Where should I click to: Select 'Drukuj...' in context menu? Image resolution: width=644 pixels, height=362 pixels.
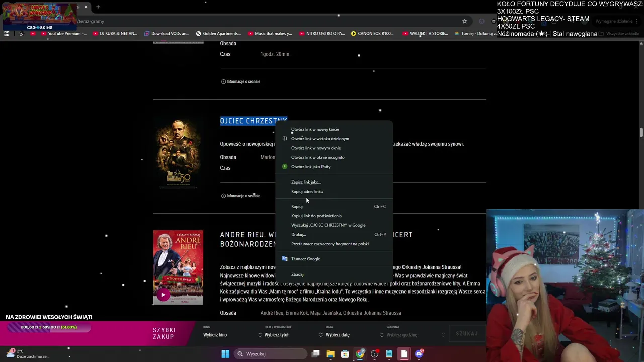(334, 234)
